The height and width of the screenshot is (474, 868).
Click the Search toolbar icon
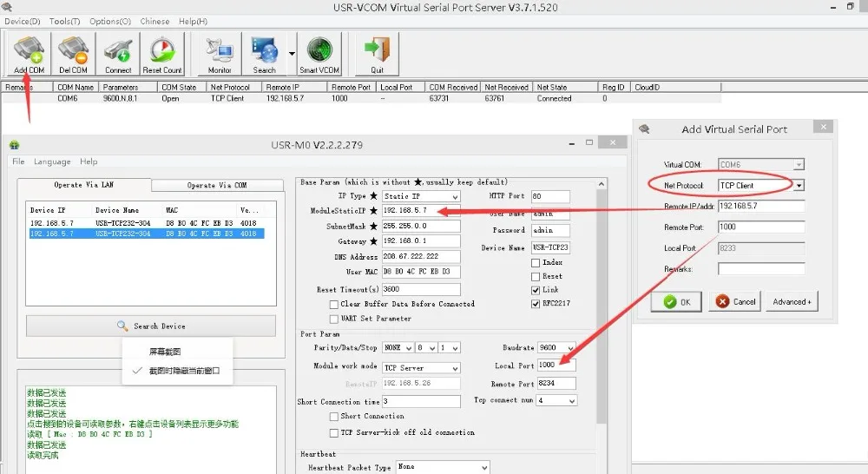[x=264, y=54]
